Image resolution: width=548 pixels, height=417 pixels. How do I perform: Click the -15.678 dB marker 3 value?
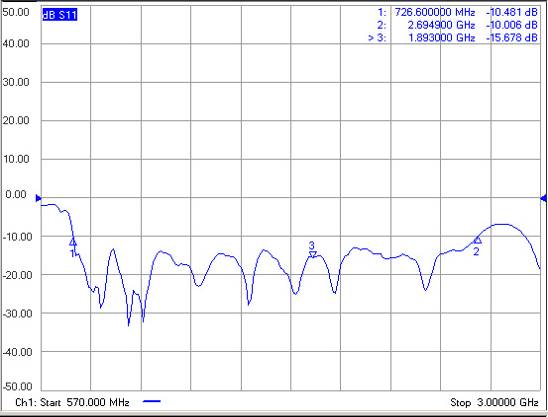[512, 37]
